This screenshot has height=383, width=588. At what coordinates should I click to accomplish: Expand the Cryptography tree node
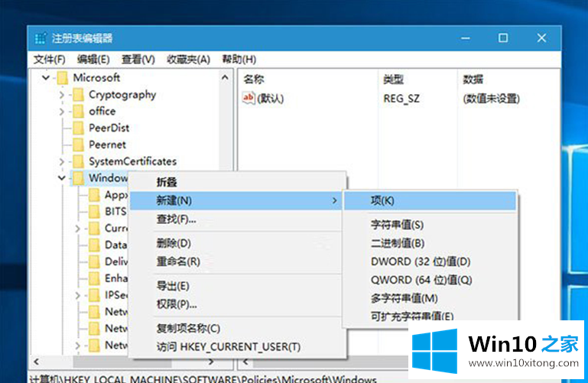(x=62, y=95)
